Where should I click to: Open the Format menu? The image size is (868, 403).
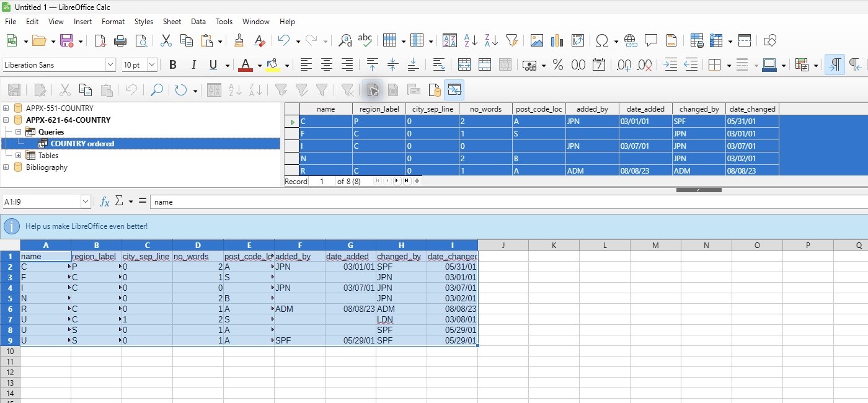pyautogui.click(x=113, y=21)
